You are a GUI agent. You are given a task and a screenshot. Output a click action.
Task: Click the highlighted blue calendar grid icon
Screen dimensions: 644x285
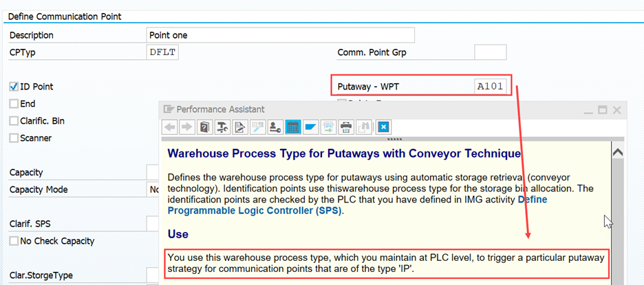coord(292,127)
